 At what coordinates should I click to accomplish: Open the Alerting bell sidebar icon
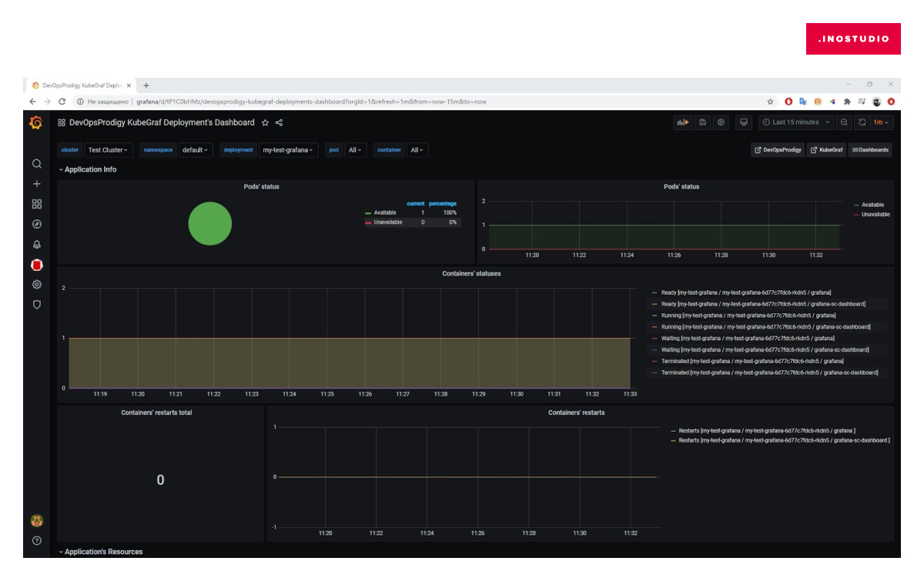pyautogui.click(x=36, y=245)
